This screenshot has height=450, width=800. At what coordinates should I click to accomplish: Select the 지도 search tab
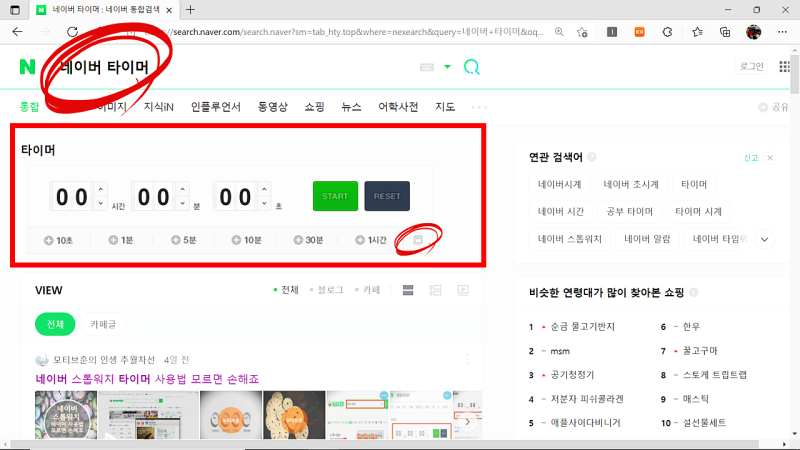(x=445, y=107)
